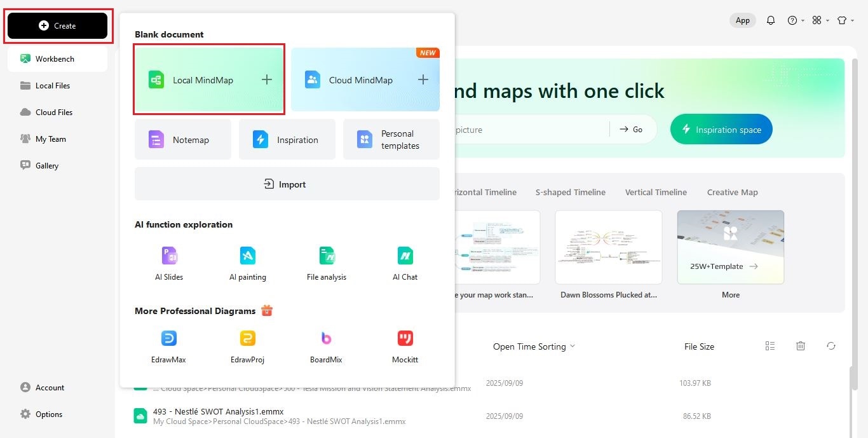
Task: Open EdrawMax from professional diagrams
Action: click(x=168, y=345)
